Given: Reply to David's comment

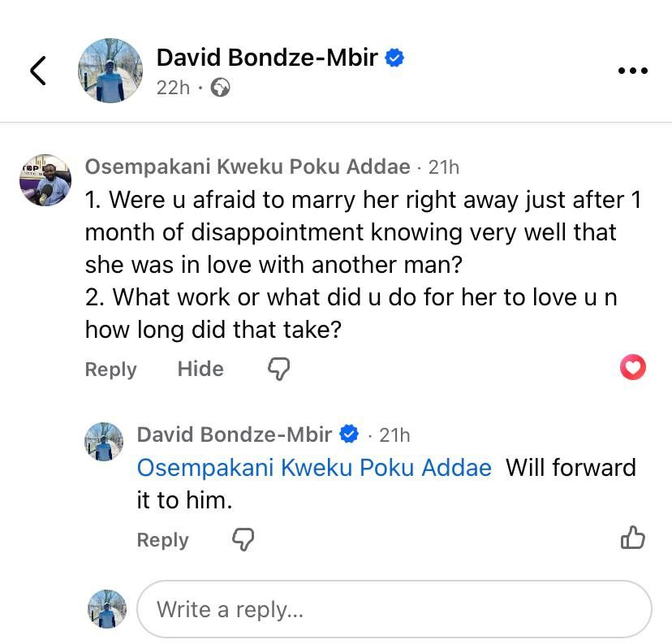Looking at the screenshot, I should [162, 540].
